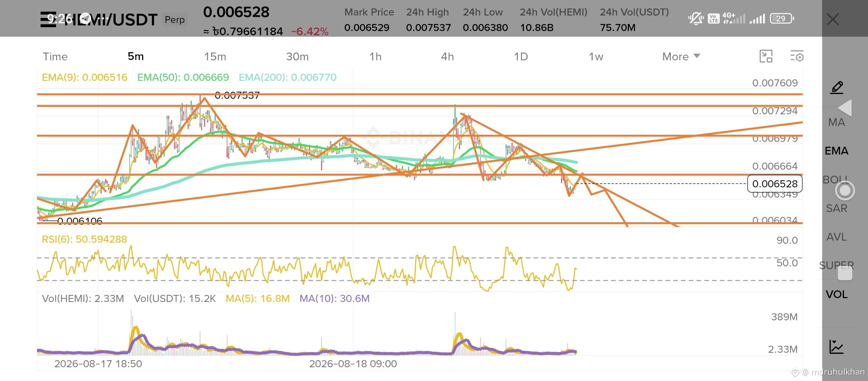Tap the MA(5): 16.8M volume legend
868x381 pixels.
258,298
